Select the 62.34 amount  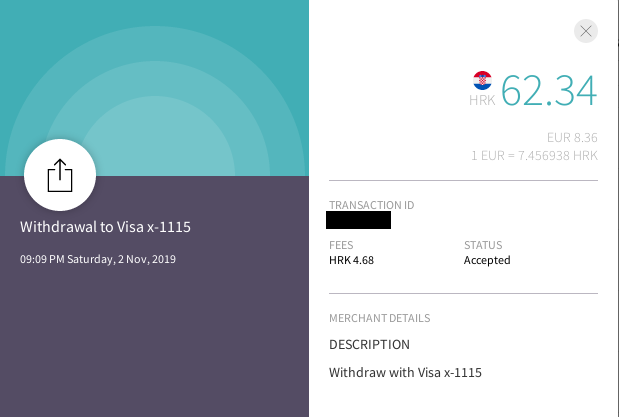[x=549, y=89]
